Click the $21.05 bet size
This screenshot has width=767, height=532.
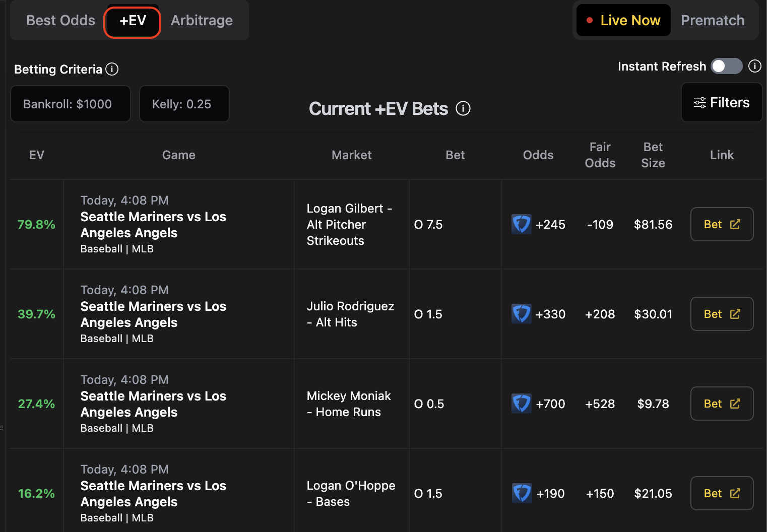coord(653,493)
